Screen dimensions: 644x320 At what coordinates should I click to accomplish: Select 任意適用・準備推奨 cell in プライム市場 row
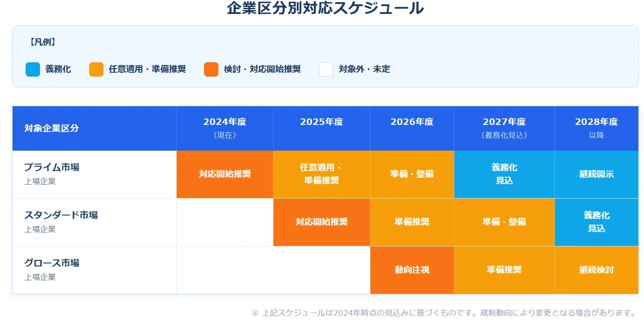point(322,174)
